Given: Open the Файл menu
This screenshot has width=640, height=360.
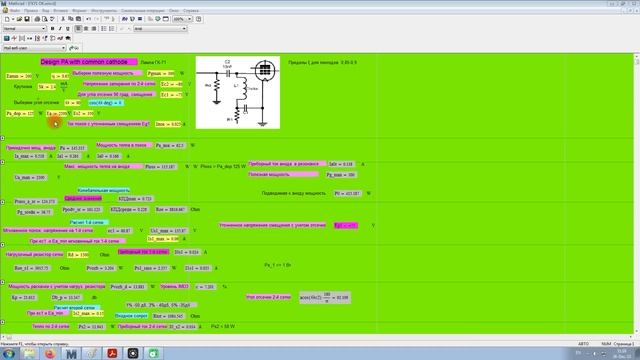Looking at the screenshot, I should coord(15,11).
